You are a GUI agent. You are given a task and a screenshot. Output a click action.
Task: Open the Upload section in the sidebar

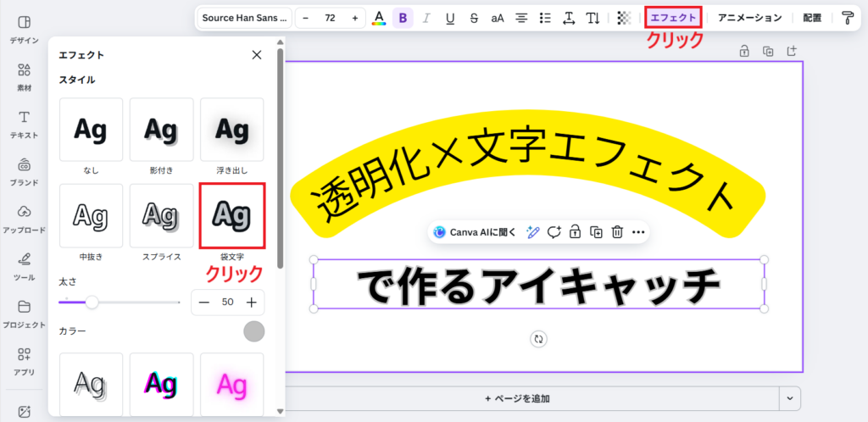[24, 219]
